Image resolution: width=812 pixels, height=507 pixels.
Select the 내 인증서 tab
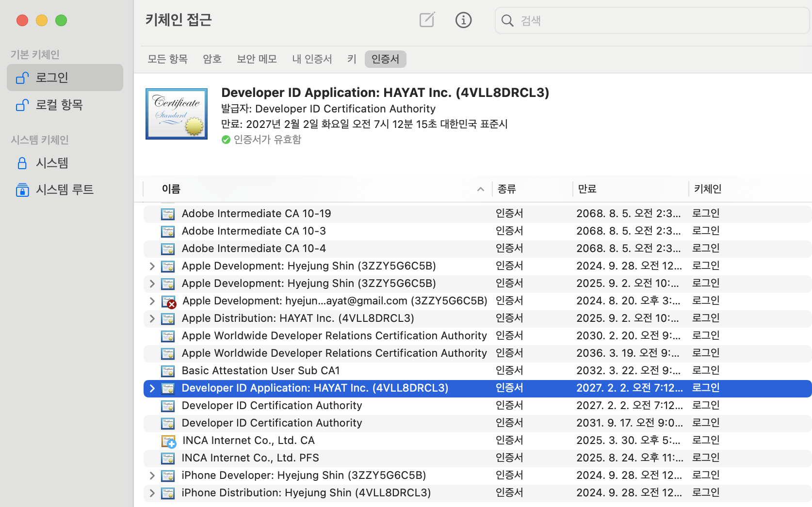[x=312, y=59]
